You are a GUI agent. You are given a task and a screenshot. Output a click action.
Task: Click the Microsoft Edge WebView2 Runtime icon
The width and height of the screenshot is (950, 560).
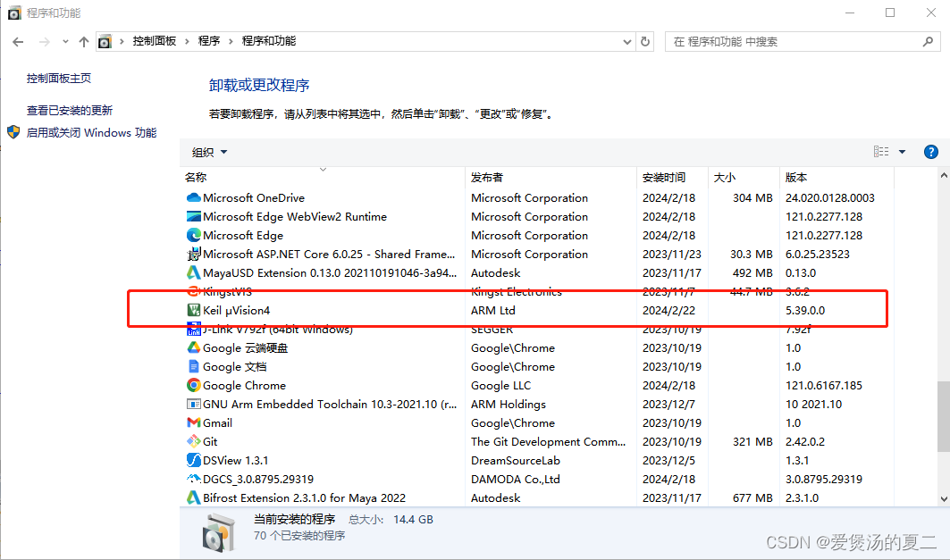click(193, 217)
